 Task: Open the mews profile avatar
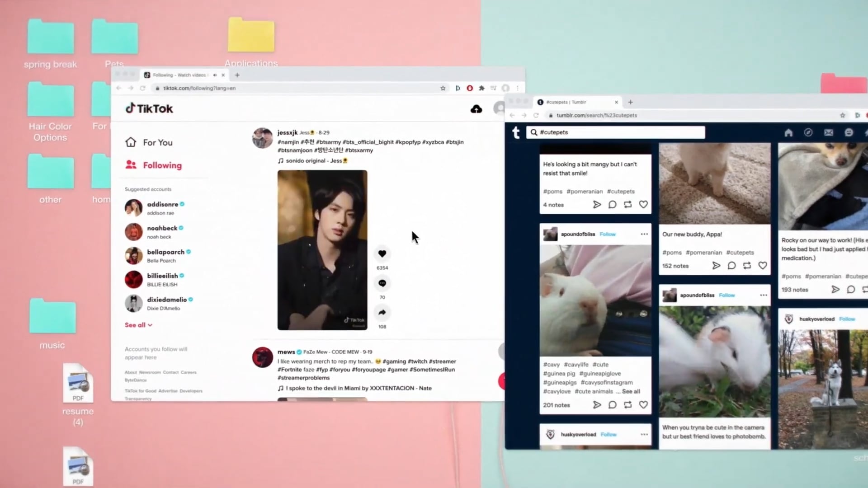coord(263,357)
